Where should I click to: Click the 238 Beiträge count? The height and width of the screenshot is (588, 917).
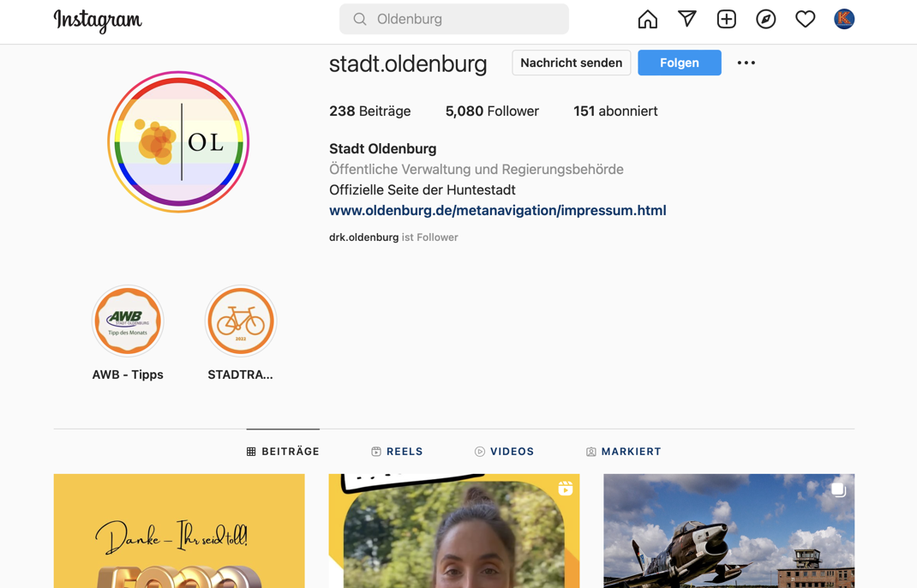pos(369,111)
